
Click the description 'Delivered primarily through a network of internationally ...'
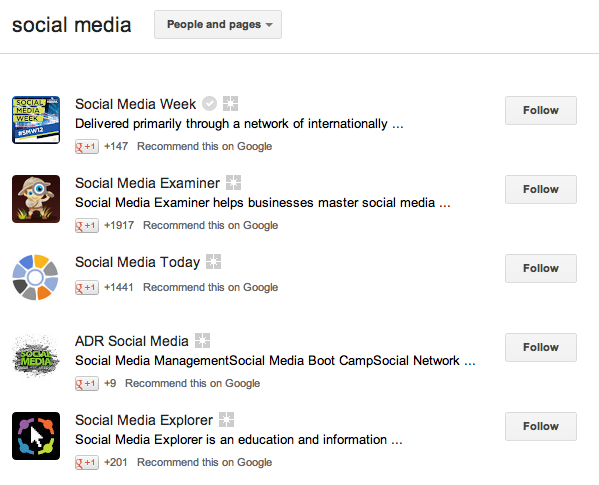coord(239,124)
